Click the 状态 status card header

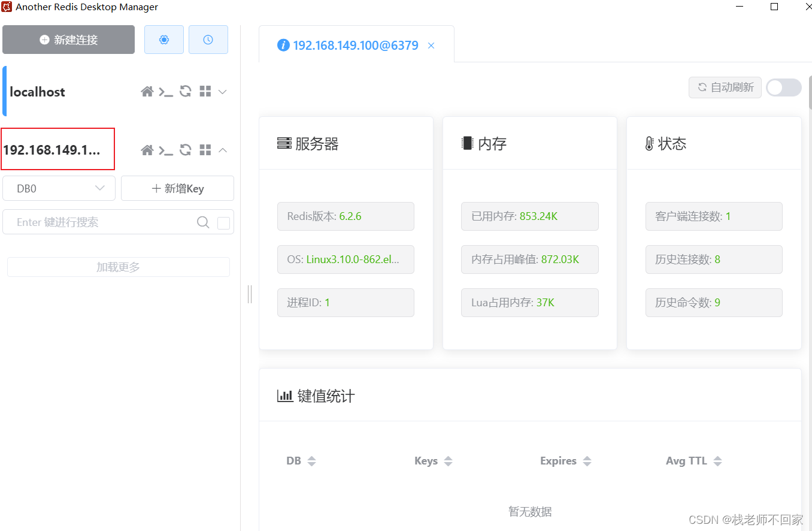pos(666,144)
